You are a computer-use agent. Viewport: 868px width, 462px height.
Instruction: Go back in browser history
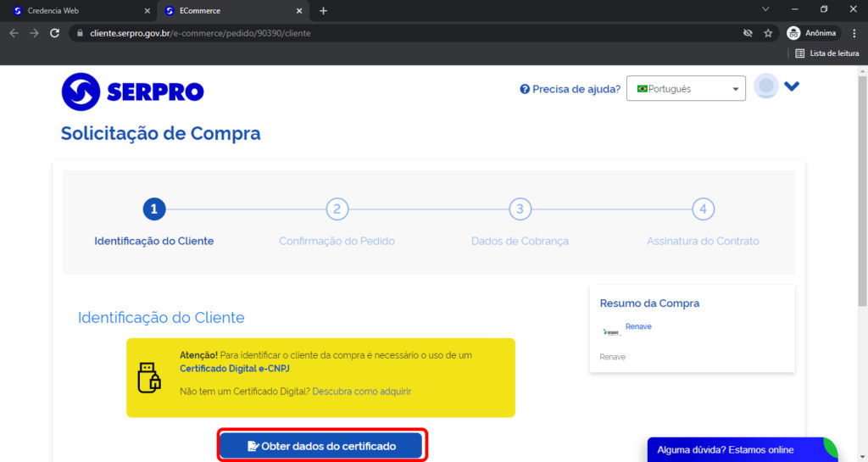[x=14, y=33]
